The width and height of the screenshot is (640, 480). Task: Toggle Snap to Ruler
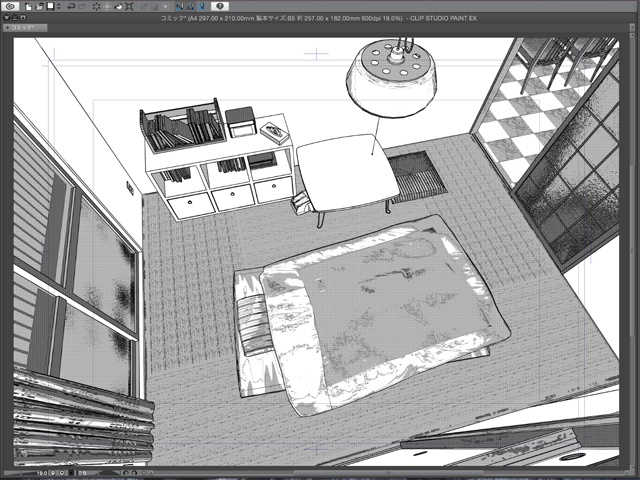pos(180,7)
